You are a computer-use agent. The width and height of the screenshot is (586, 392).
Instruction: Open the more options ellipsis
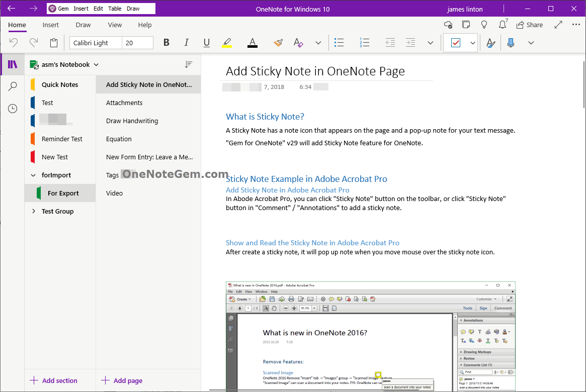pos(576,25)
